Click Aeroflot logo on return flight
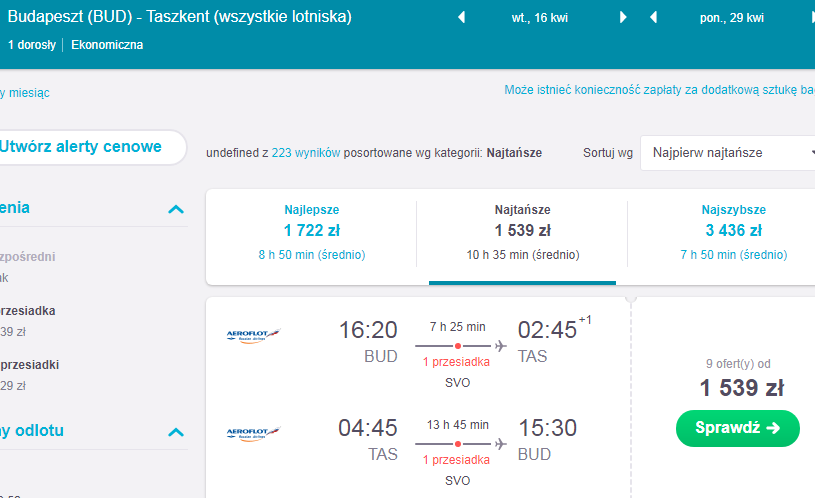This screenshot has width=815, height=498. click(253, 434)
